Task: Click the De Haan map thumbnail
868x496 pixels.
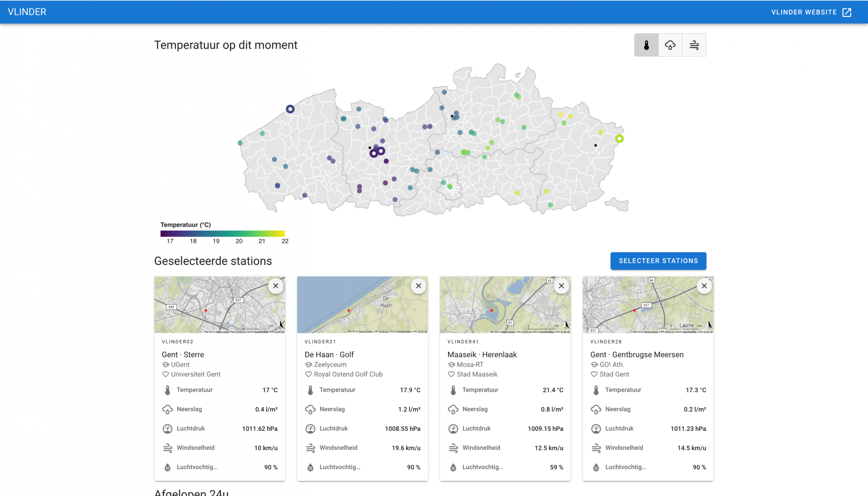Action: coord(356,306)
